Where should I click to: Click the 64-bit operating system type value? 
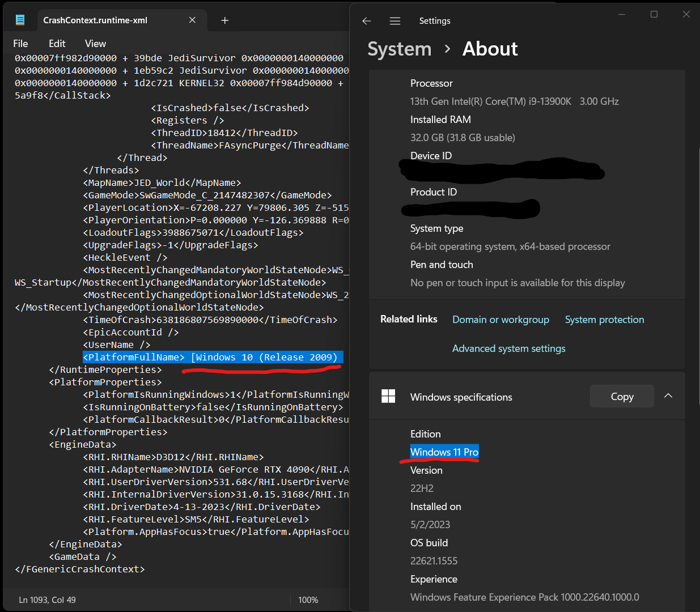(x=510, y=246)
